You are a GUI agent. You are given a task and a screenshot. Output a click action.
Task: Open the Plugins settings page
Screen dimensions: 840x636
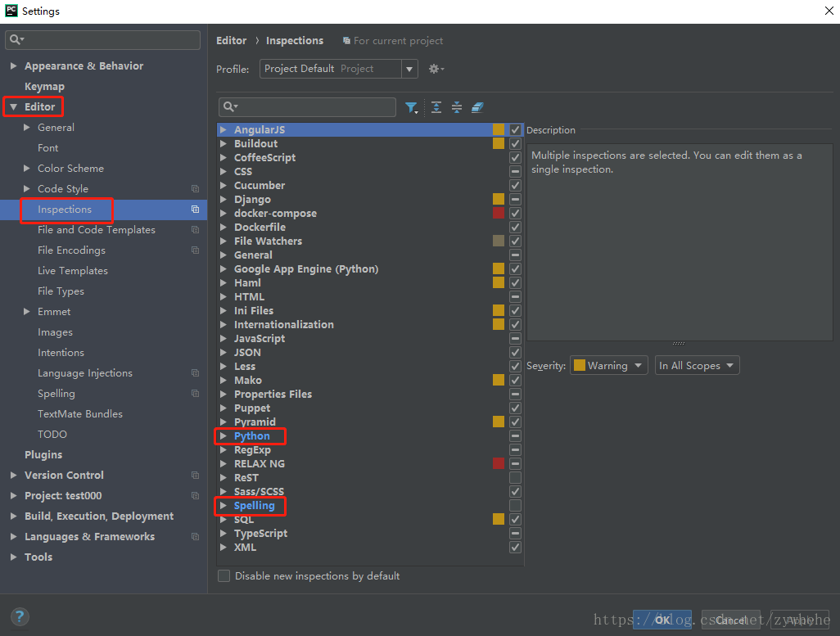[x=43, y=455]
